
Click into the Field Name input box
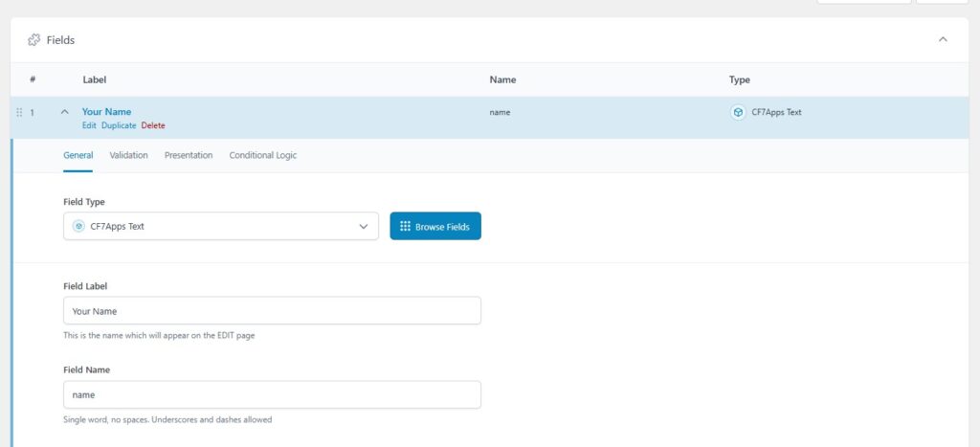pos(272,394)
